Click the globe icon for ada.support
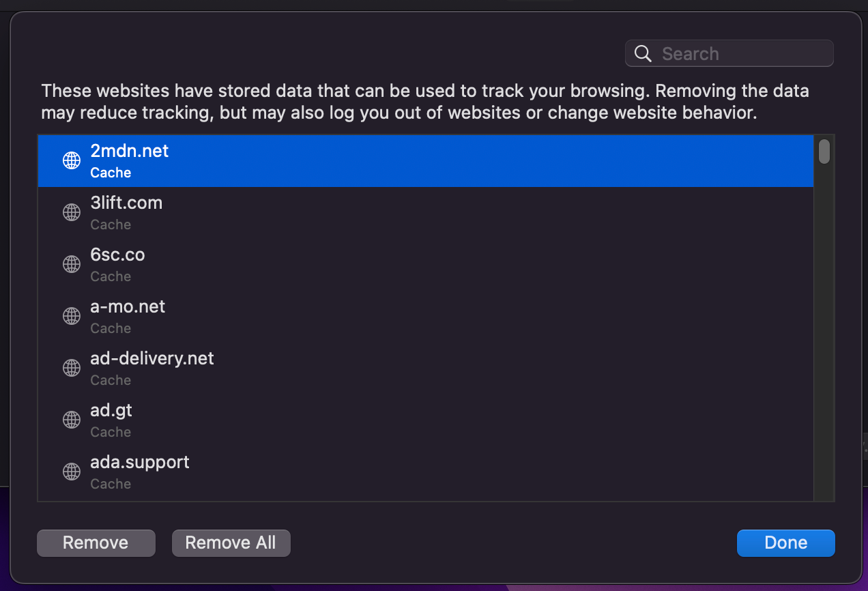This screenshot has width=868, height=591. click(x=72, y=472)
